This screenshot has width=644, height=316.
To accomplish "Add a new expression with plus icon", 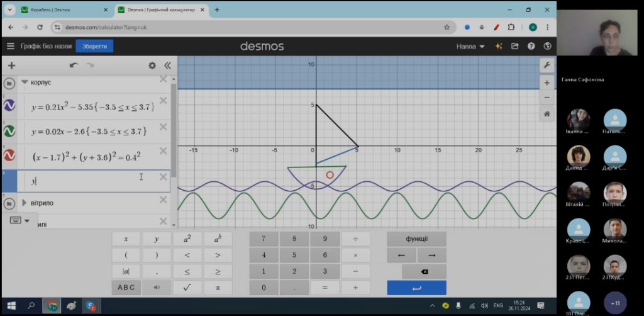I will [x=11, y=65].
